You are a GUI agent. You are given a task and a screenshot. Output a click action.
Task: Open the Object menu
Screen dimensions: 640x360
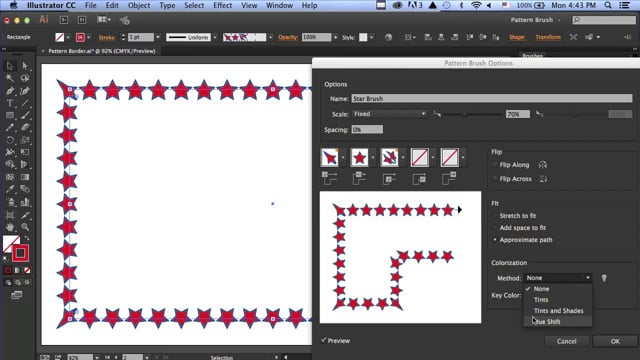click(x=139, y=5)
